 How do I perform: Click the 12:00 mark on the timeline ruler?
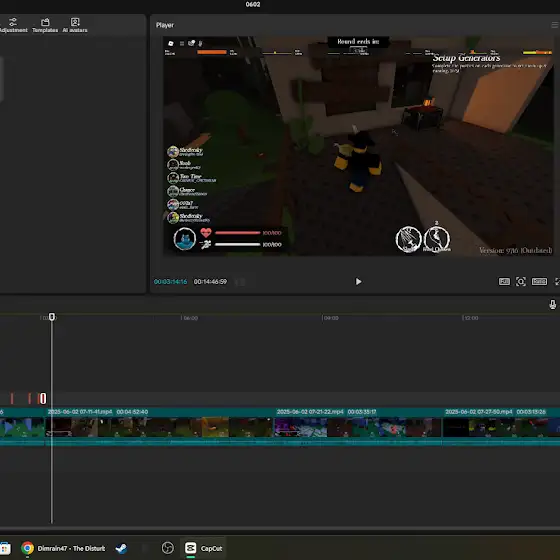click(x=470, y=318)
